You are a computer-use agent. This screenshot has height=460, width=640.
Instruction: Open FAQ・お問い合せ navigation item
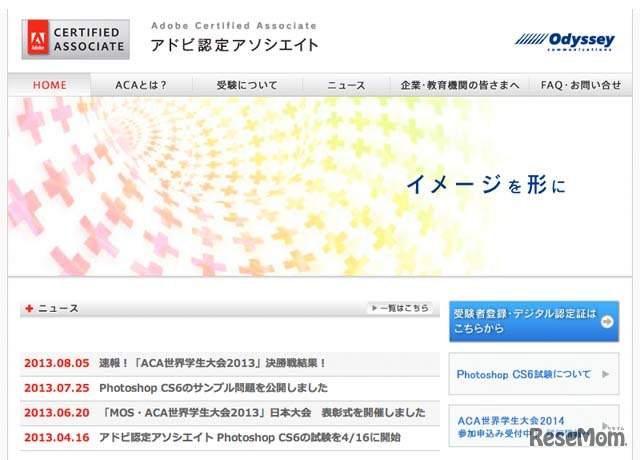click(580, 85)
